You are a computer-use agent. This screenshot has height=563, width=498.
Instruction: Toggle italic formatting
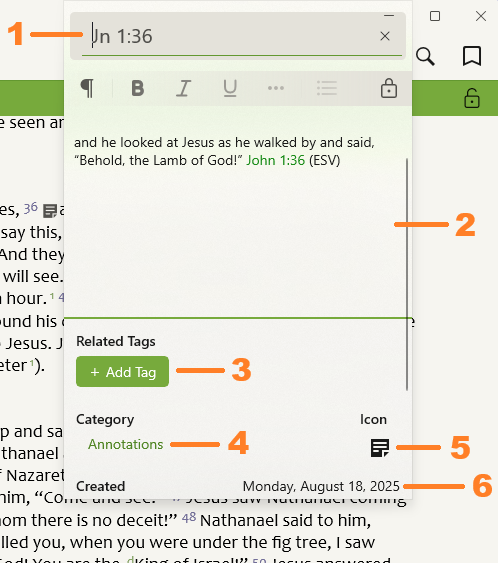183,88
